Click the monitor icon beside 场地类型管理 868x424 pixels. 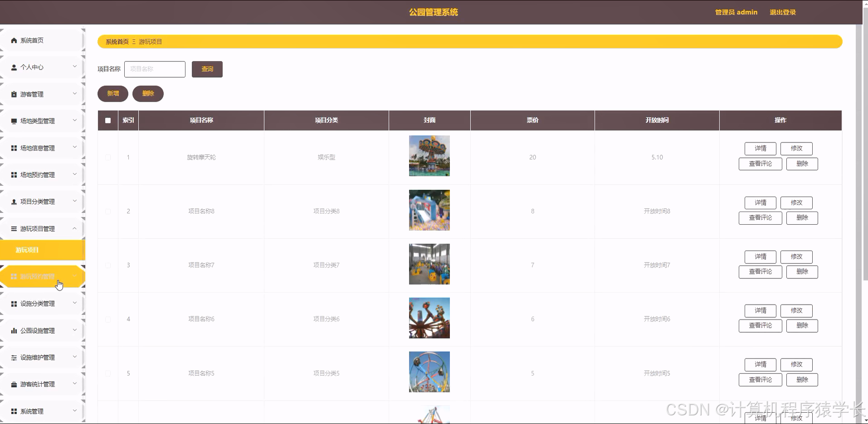tap(14, 121)
